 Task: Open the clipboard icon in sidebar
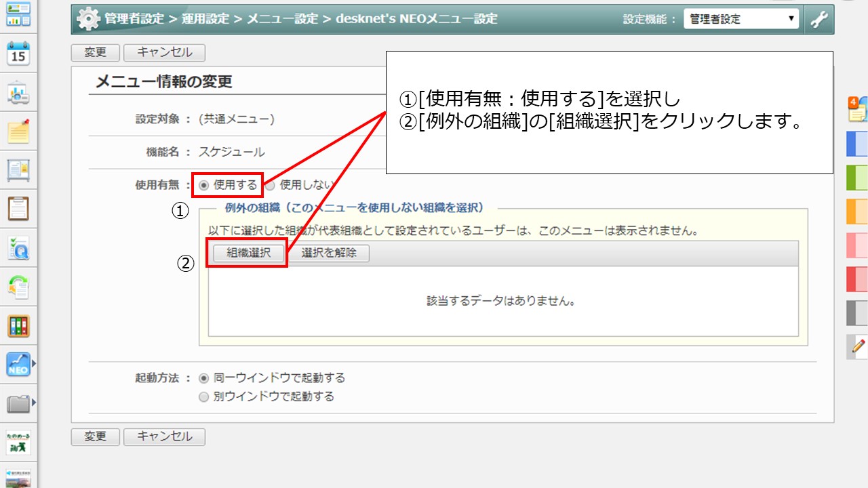click(x=18, y=208)
